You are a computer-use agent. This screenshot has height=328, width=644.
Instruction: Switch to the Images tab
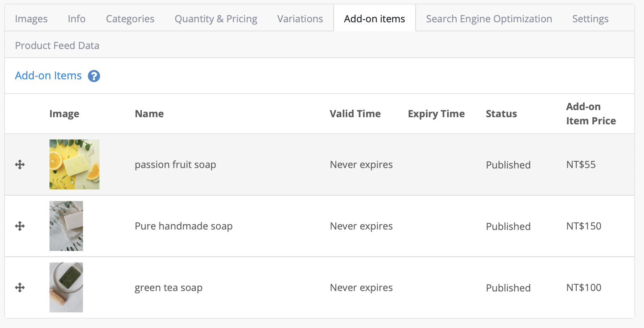pyautogui.click(x=31, y=19)
